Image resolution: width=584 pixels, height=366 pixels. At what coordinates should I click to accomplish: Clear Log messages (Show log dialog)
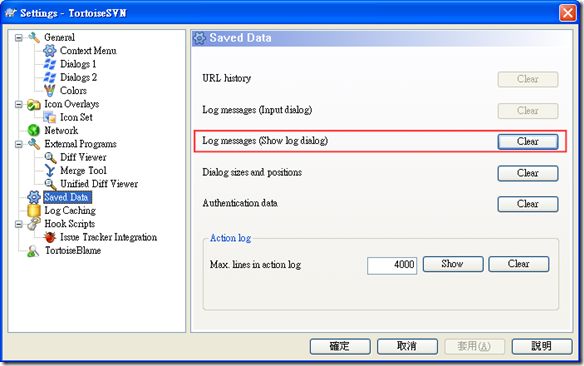point(528,142)
